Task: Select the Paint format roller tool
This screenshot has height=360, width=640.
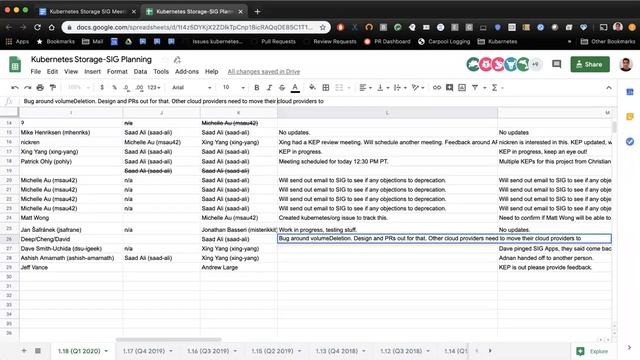Action: coord(53,87)
